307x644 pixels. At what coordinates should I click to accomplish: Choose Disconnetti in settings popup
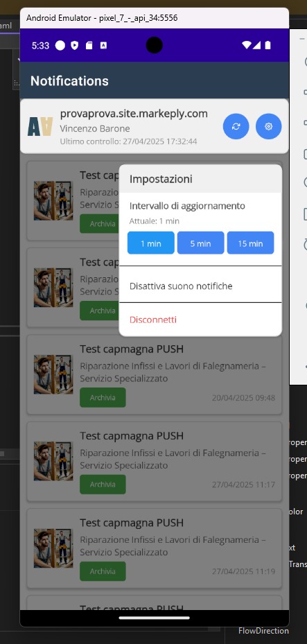click(x=200, y=320)
